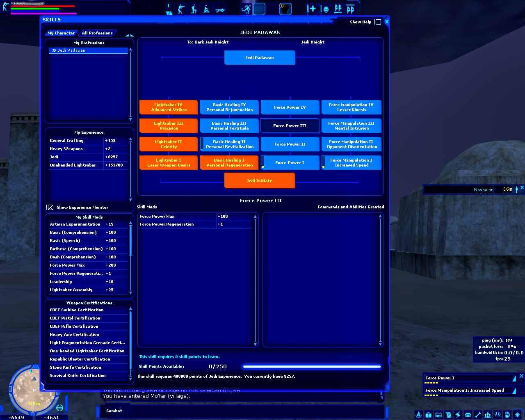Image resolution: width=525 pixels, height=420 pixels.
Task: Expand the Force Power I monitor entry
Action: (514, 378)
